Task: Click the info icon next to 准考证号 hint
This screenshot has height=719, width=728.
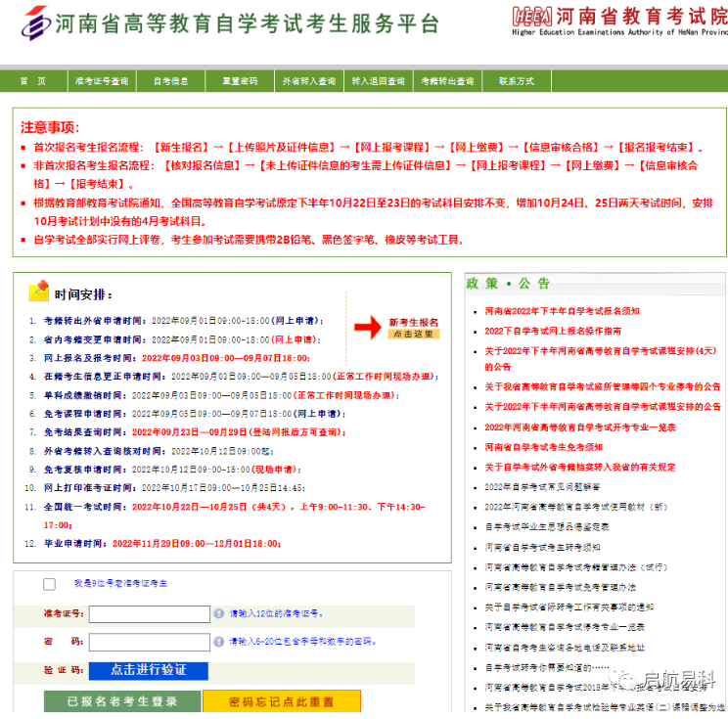Action: point(218,613)
